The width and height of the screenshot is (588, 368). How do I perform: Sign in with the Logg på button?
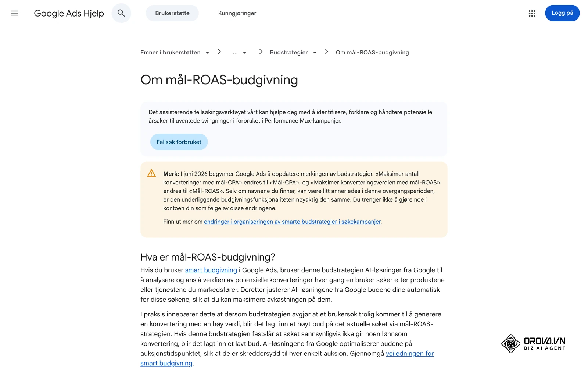pyautogui.click(x=562, y=13)
